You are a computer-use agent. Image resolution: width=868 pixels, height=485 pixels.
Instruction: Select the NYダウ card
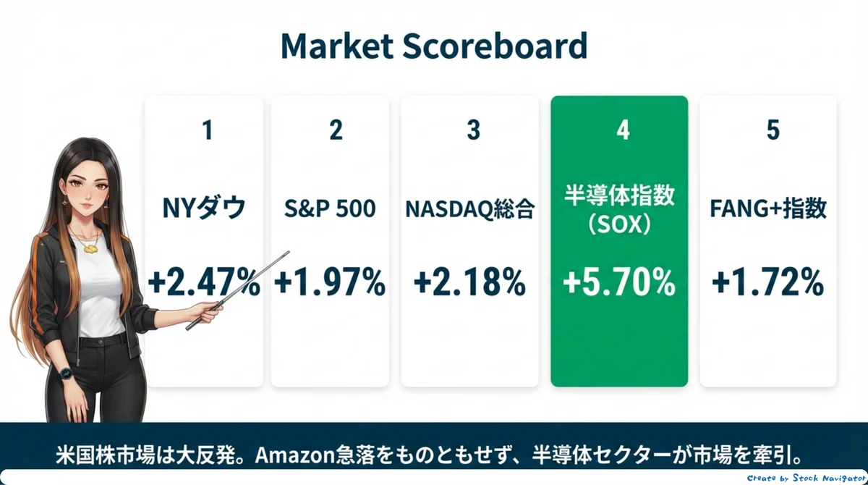tap(204, 241)
